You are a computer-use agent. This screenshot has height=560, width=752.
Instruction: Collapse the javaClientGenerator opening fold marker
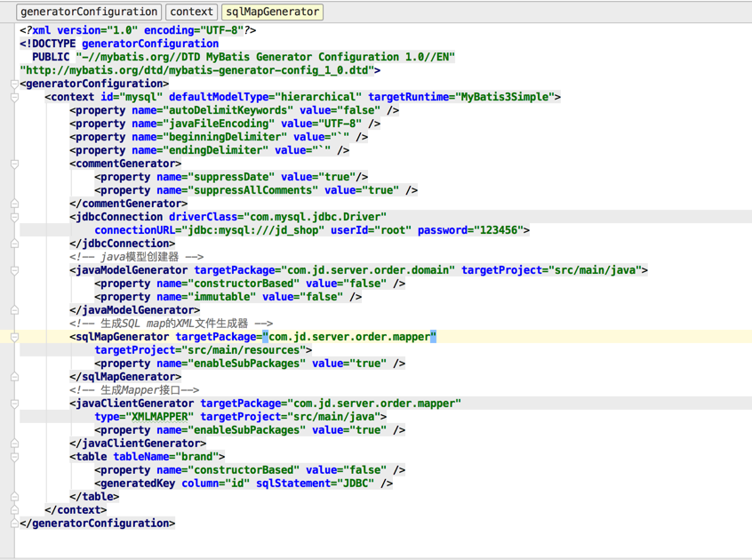coord(14,404)
